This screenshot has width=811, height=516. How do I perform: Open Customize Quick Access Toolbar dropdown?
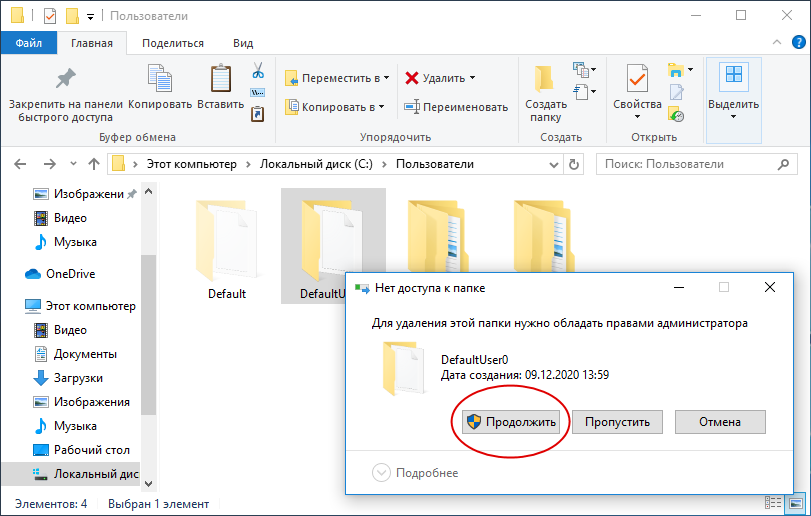[x=91, y=17]
